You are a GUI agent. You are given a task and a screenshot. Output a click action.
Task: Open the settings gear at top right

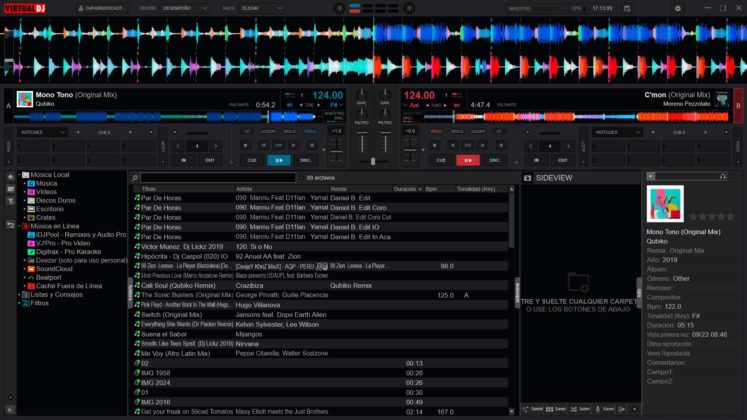click(x=677, y=8)
